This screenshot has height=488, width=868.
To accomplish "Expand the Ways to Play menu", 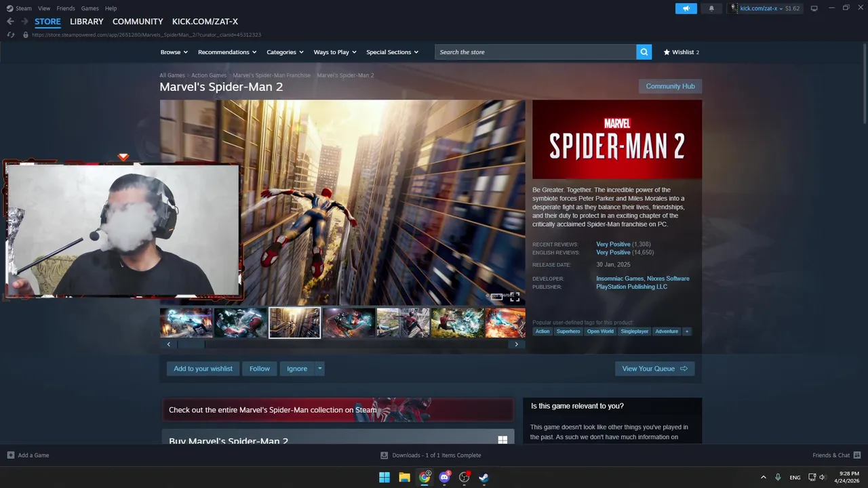I will 335,52.
